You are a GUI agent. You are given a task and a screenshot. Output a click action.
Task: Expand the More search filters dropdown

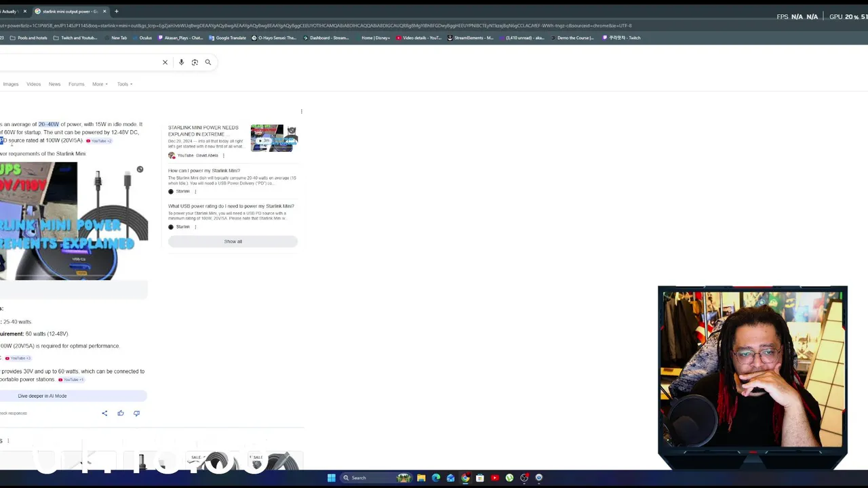point(100,84)
